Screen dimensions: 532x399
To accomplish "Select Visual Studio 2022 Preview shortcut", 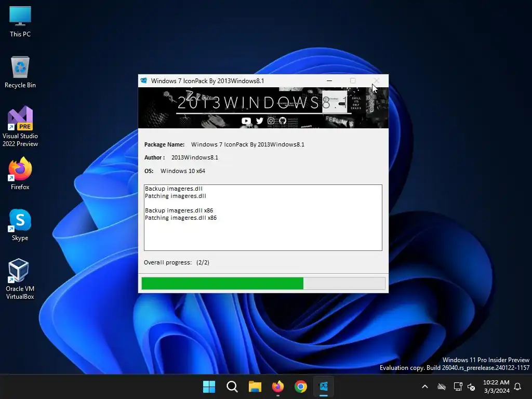I will (x=20, y=127).
